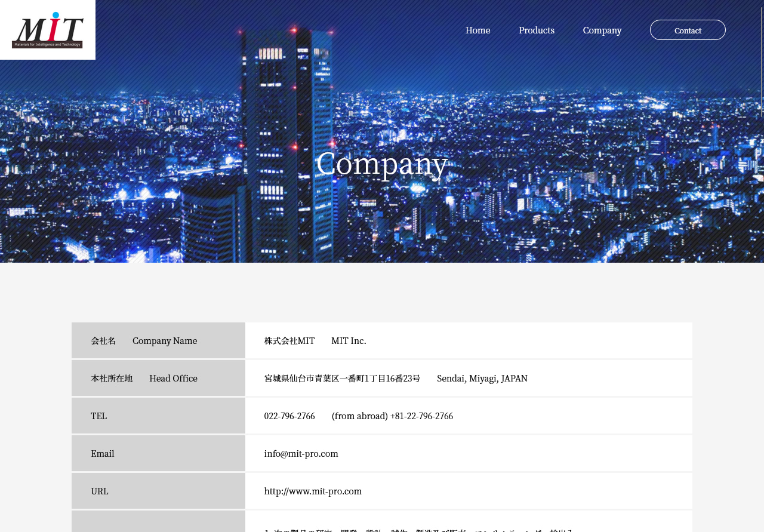764x532 pixels.
Task: Select the TEL label cell
Action: click(158, 416)
